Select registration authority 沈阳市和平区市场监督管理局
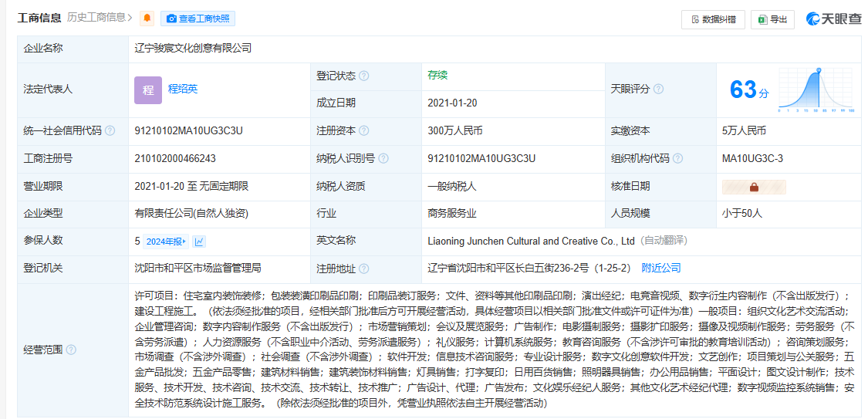 pyautogui.click(x=198, y=269)
